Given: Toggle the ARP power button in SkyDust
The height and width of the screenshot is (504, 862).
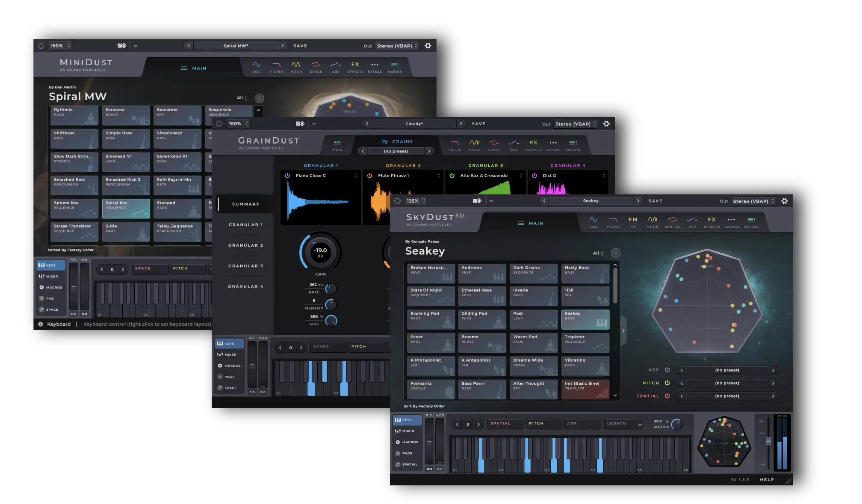Looking at the screenshot, I should (x=667, y=370).
